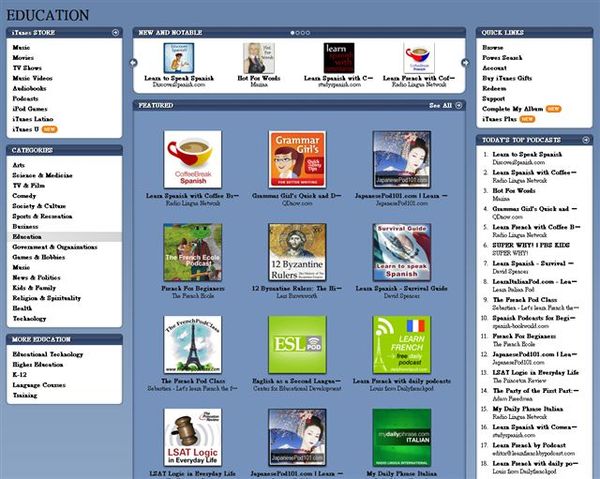Click Redeem quick link
Viewport: 600px width, 479px height.
coord(494,88)
